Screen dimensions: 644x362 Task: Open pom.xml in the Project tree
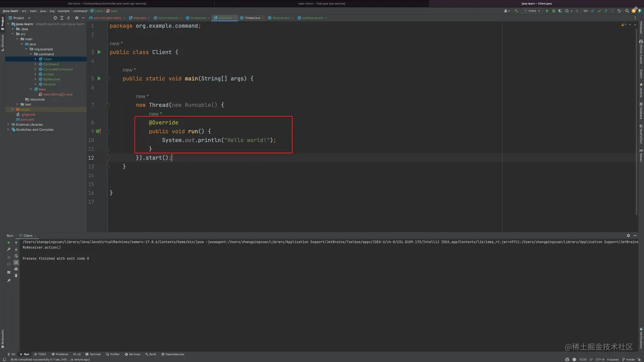point(27,120)
